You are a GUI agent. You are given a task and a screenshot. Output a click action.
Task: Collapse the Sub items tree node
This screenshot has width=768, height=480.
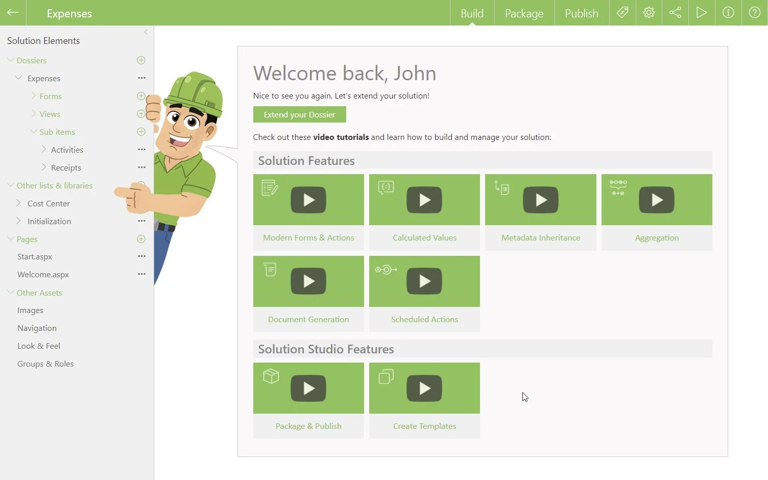point(34,132)
